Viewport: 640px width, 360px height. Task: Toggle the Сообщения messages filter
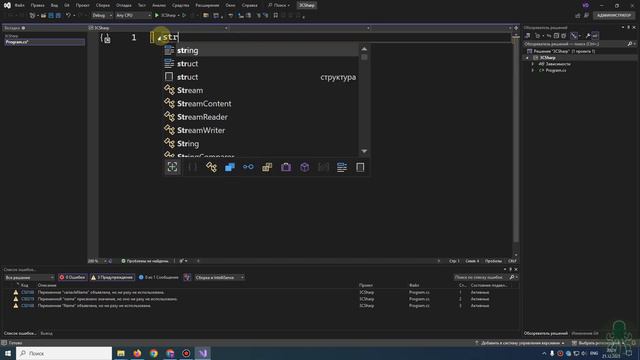click(158, 278)
